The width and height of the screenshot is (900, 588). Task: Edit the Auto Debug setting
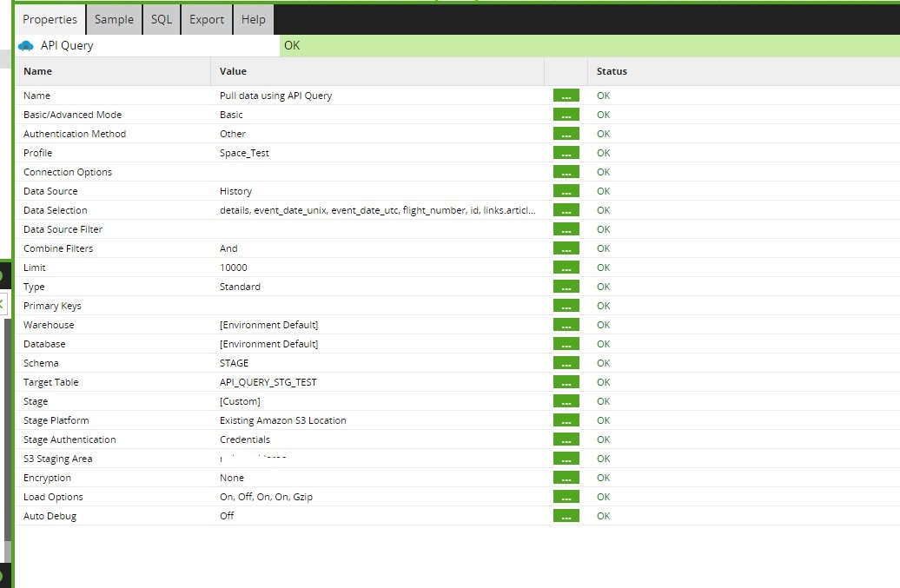point(566,516)
